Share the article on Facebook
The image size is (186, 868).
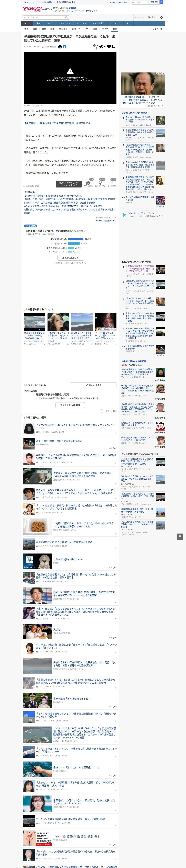pyautogui.click(x=64, y=47)
